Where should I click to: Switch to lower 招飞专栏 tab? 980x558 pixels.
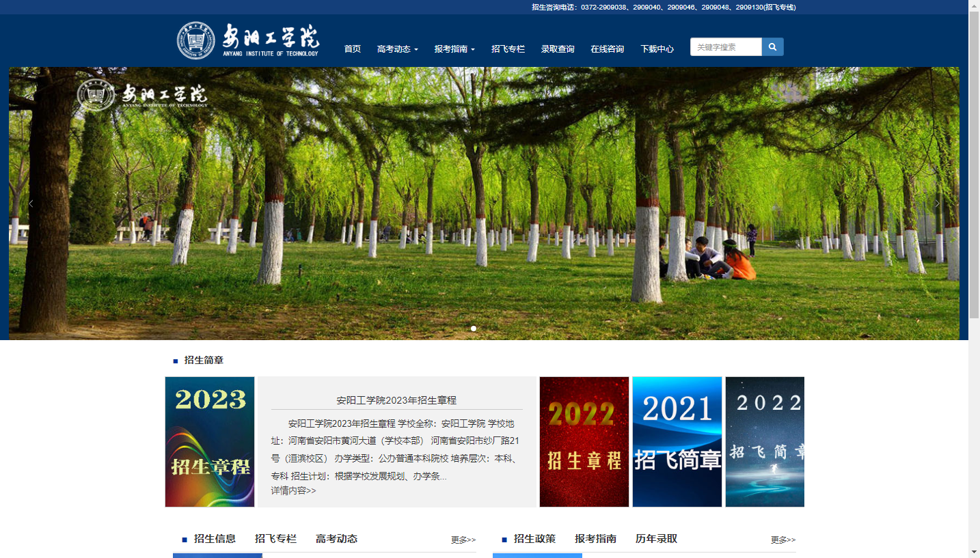tap(275, 539)
